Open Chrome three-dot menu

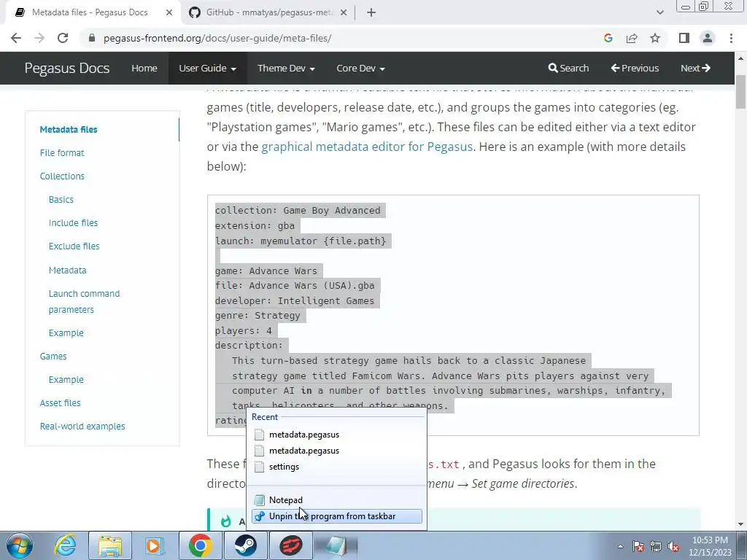(x=731, y=38)
